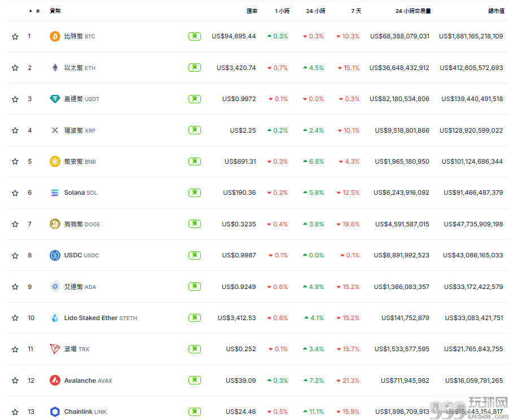This screenshot has height=420, width=509.
Task: Click the green buy button for STETH
Action: [x=195, y=318]
